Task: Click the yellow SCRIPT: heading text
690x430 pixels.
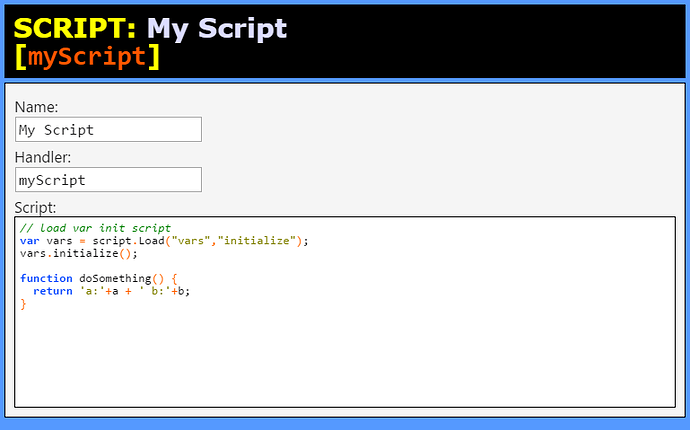Action: 75,29
